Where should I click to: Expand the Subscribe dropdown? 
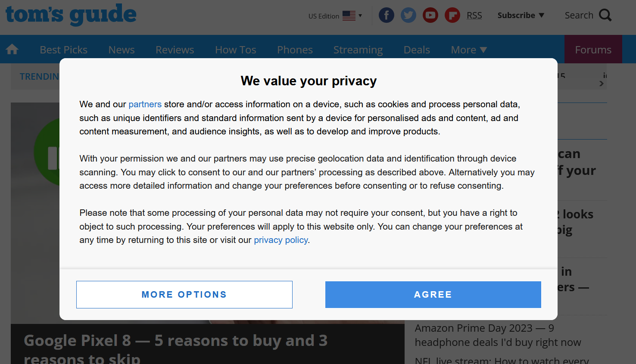pos(521,15)
